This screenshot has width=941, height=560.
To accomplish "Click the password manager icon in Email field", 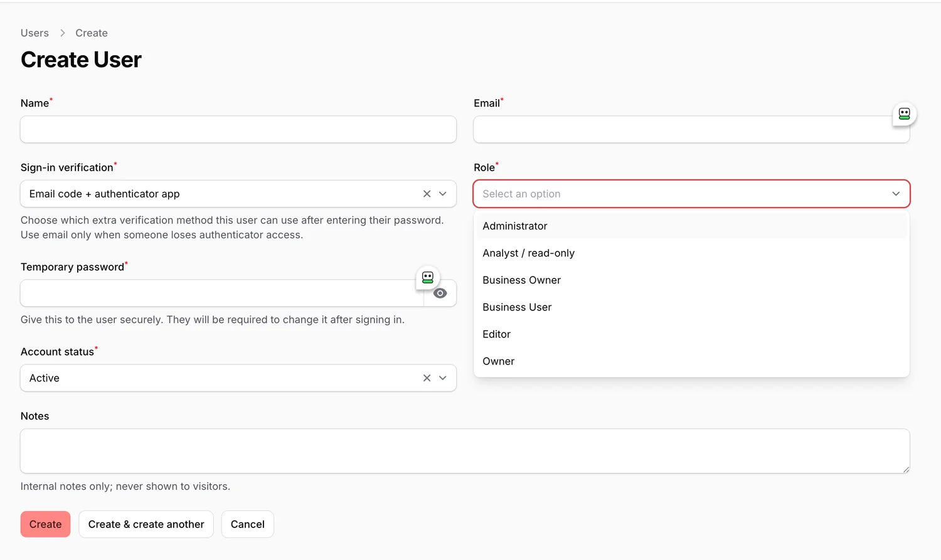I will pyautogui.click(x=904, y=114).
